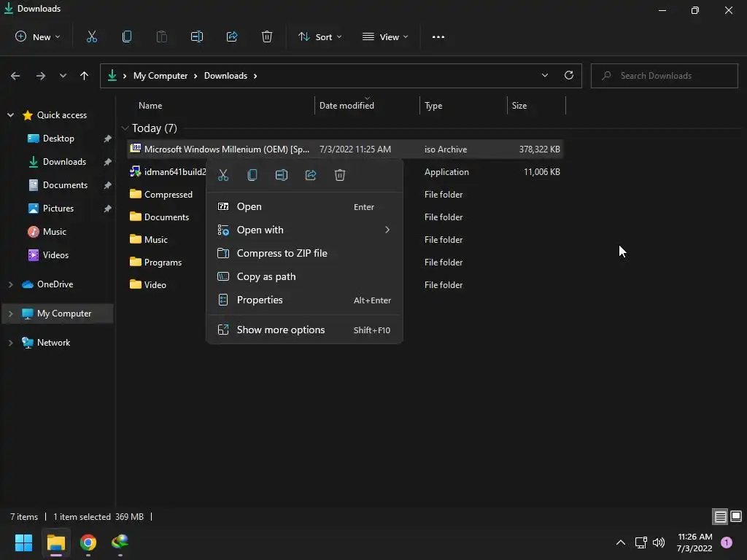Click the Share icon in the top toolbar
Screen dimensions: 747x560
pos(232,36)
